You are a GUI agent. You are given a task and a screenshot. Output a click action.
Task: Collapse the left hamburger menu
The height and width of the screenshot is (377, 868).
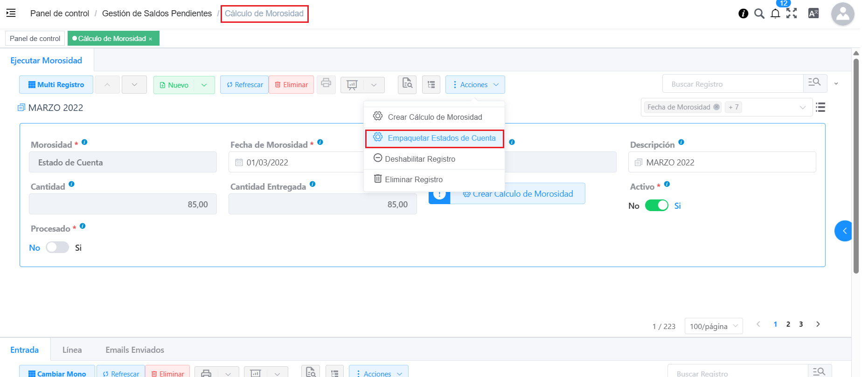click(x=11, y=13)
